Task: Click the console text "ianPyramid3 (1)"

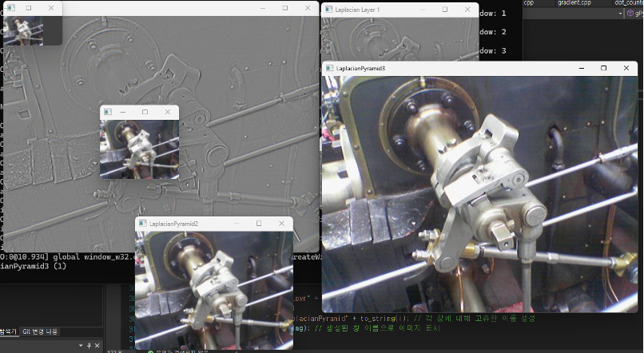Action: click(34, 266)
